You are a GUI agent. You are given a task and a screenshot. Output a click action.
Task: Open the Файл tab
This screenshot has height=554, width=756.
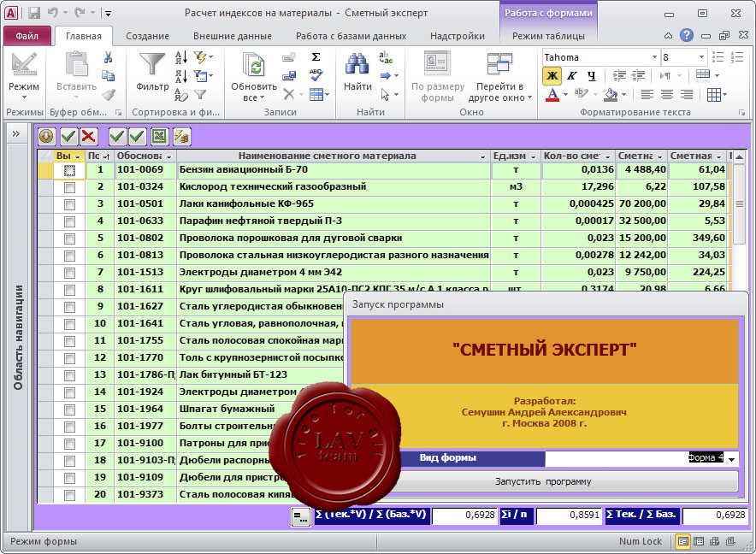(27, 36)
